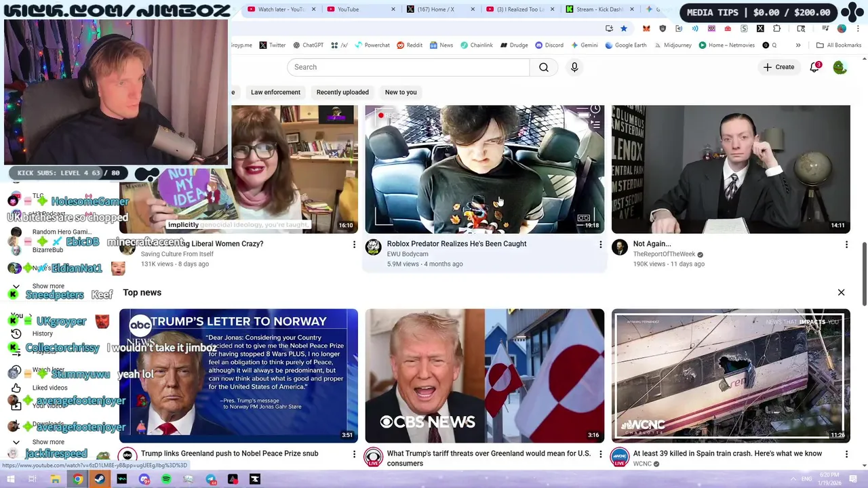Switch to the Watch later browser tab
Screen dimensions: 868x488
(x=281, y=9)
